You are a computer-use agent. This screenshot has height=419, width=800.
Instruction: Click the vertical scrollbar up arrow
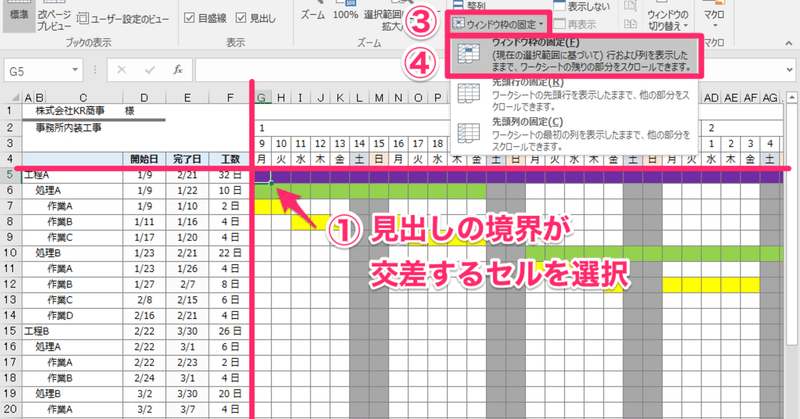(x=792, y=97)
